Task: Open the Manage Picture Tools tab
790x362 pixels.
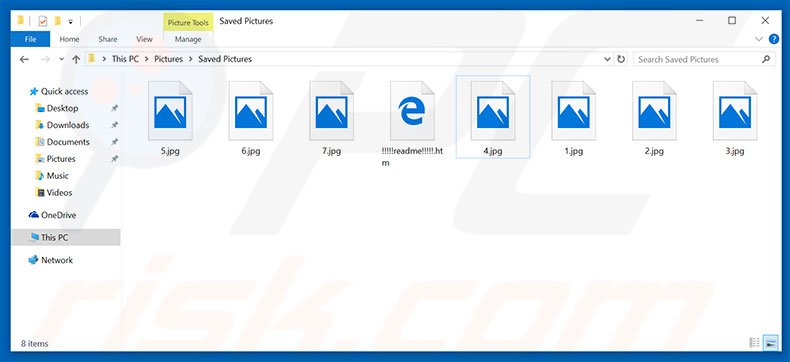Action: pyautogui.click(x=188, y=39)
